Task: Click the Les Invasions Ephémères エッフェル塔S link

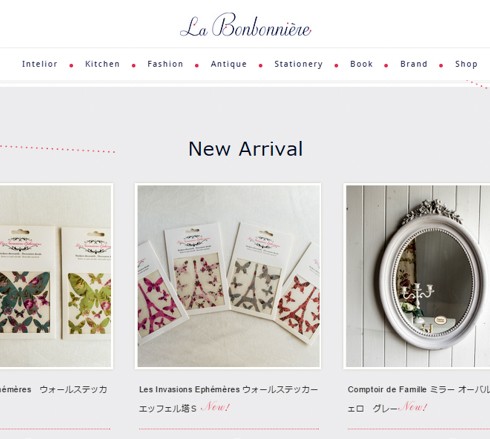Action: coord(229,399)
